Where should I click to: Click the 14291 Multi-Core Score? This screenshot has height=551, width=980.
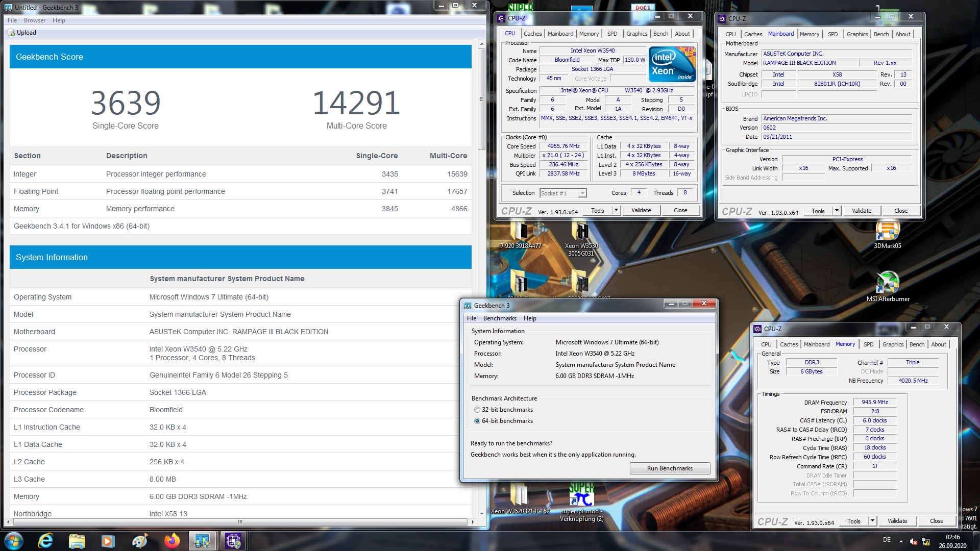click(x=356, y=103)
